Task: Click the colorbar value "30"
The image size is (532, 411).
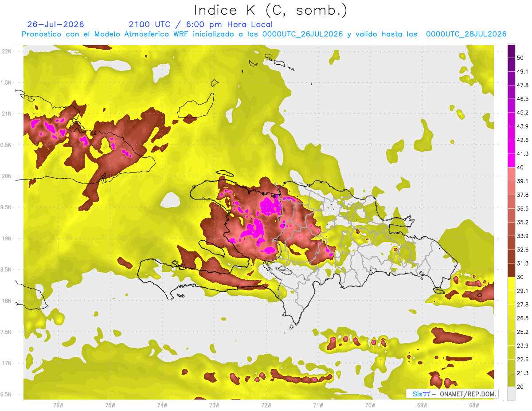Action: tap(520, 277)
